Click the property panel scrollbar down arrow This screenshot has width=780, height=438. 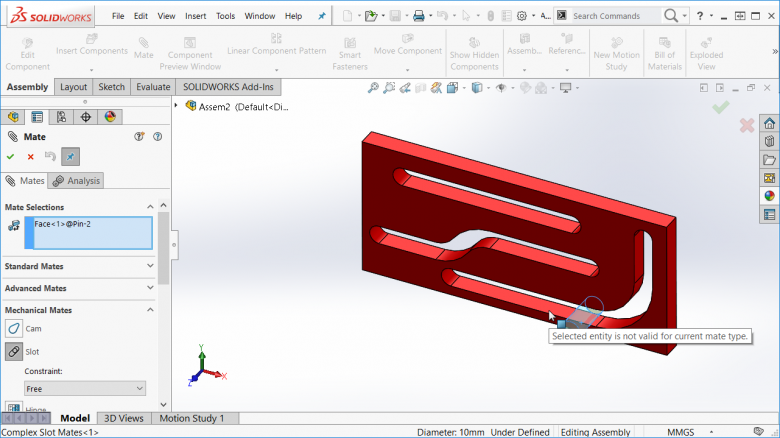[x=163, y=405]
